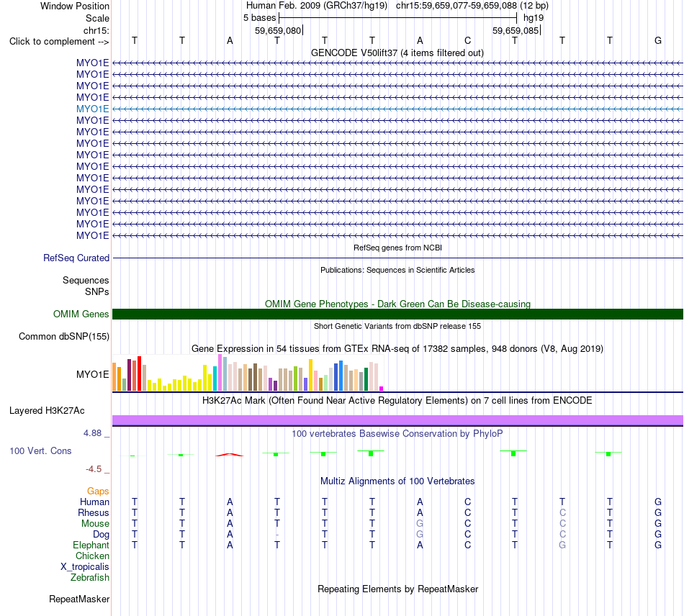Screen dimensions: 684x616
Task: Click the 'Window Position' track label
Action: (x=75, y=6)
